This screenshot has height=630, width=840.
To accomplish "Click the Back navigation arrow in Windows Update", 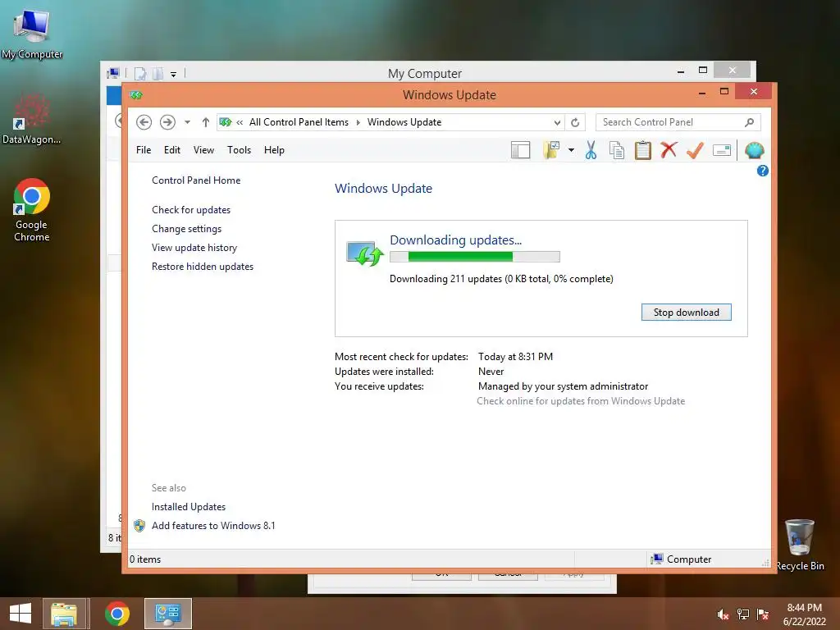I will pyautogui.click(x=144, y=122).
